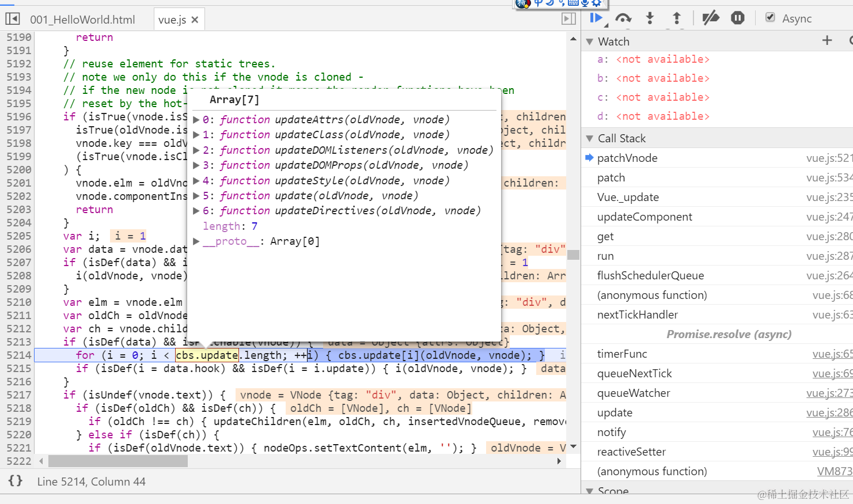Collapse the Call Stack section

point(589,138)
